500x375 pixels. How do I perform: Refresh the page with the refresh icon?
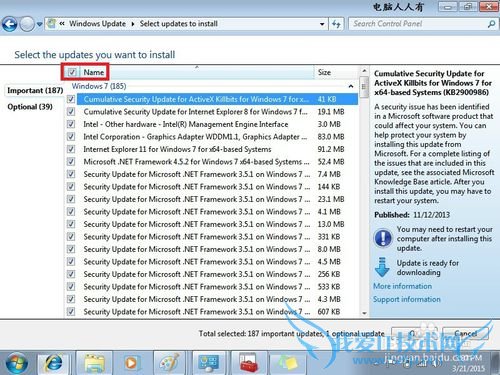[x=336, y=24]
